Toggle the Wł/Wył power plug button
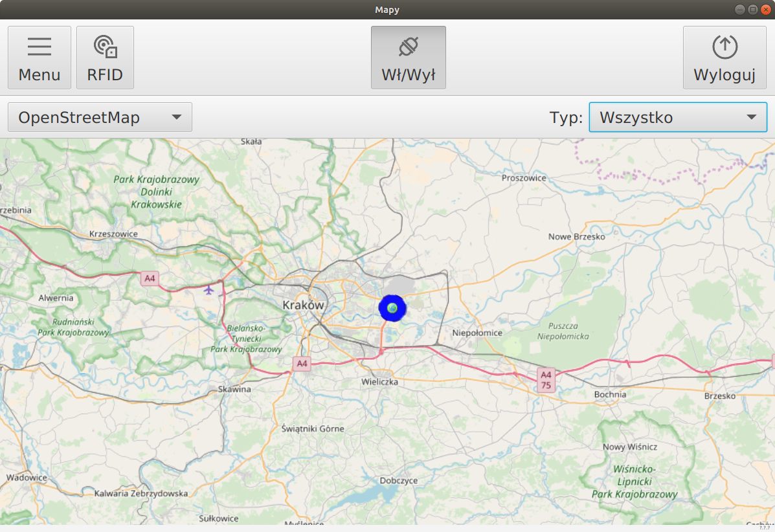This screenshot has width=775, height=532. 408,58
